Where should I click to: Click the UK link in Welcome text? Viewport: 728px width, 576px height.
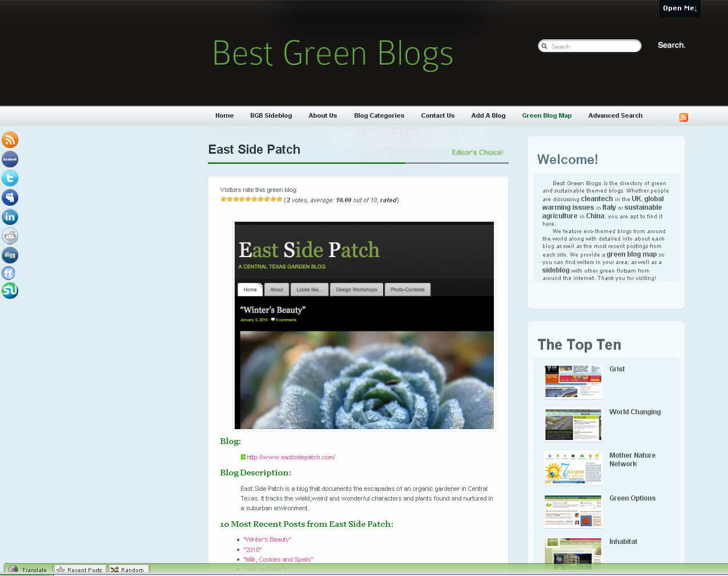(x=636, y=199)
